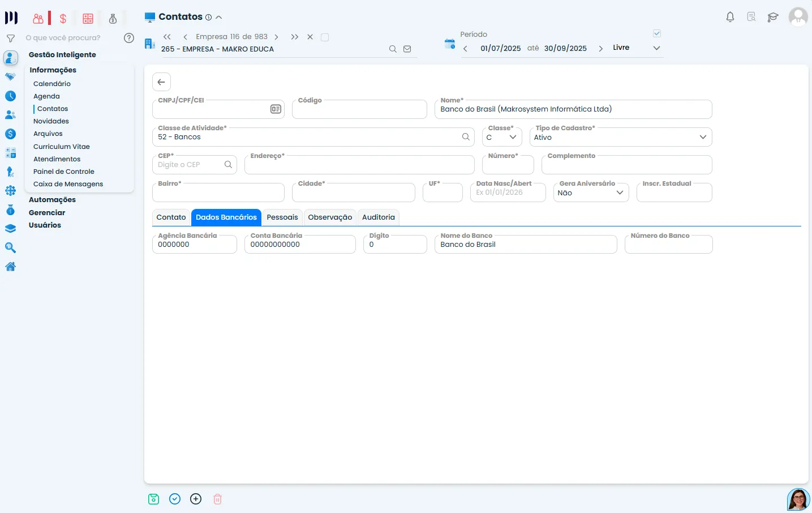Open the Observação tab
The image size is (812, 513).
[x=330, y=217]
